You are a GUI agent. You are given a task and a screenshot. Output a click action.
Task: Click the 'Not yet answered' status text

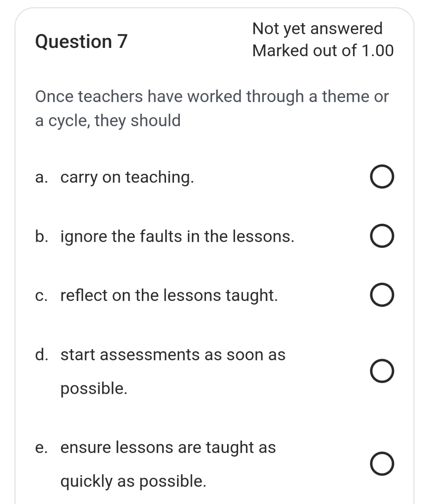tap(317, 29)
